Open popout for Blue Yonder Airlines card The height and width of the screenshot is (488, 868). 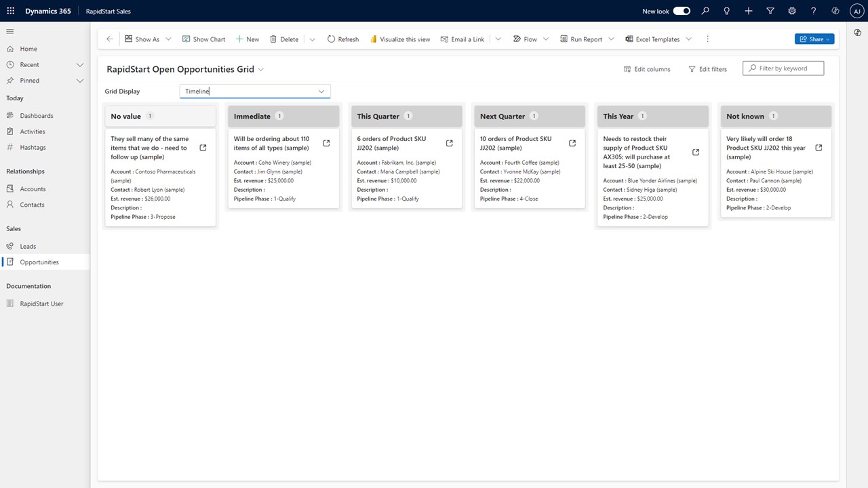pos(696,152)
